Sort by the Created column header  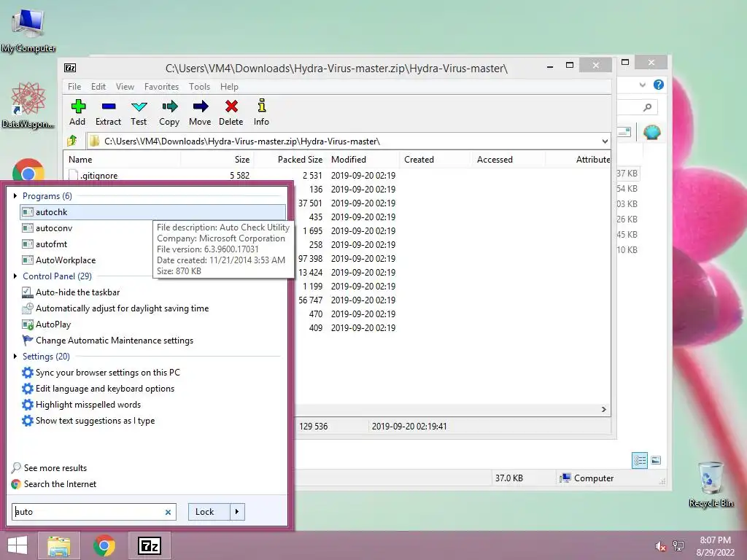(436, 160)
